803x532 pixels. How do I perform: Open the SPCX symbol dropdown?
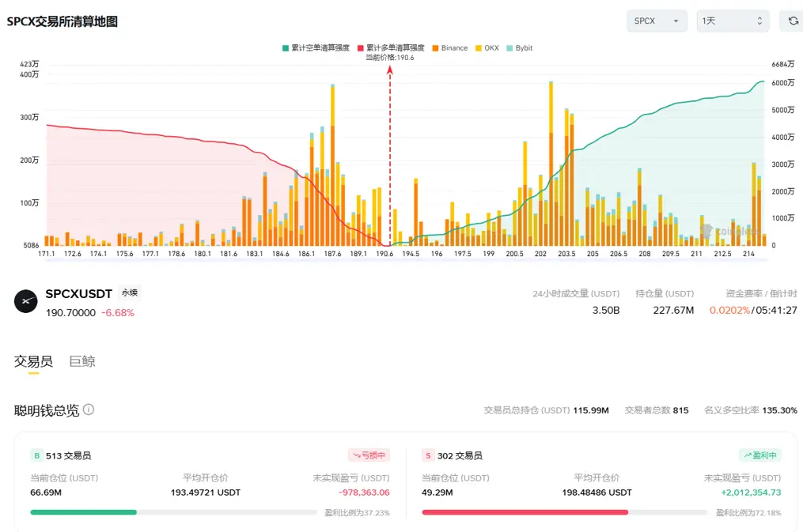click(657, 21)
